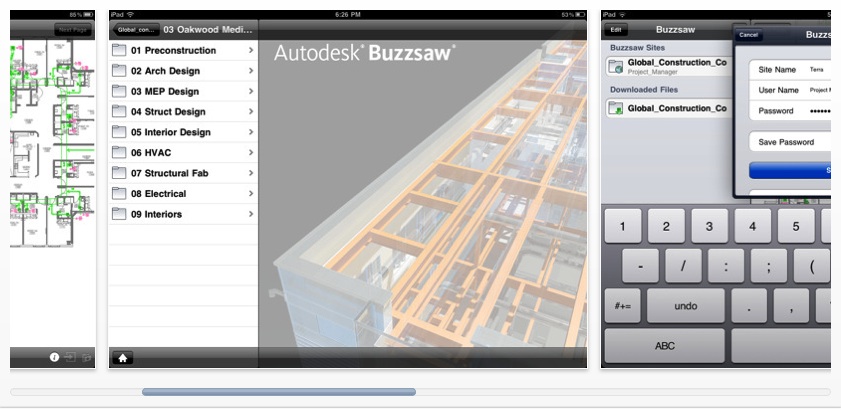
Task: Tap the Home icon in bottom toolbar
Action: pyautogui.click(x=122, y=358)
